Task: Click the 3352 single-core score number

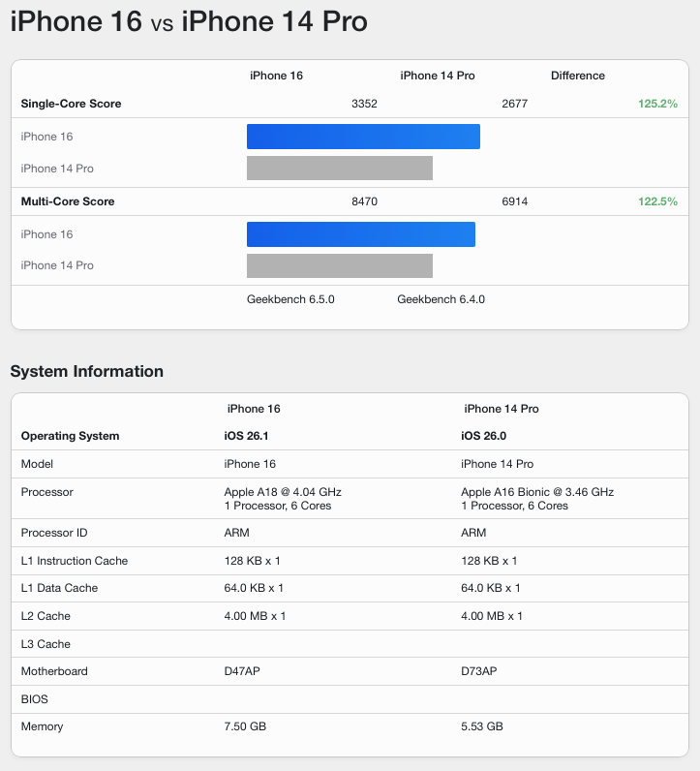Action: 364,104
